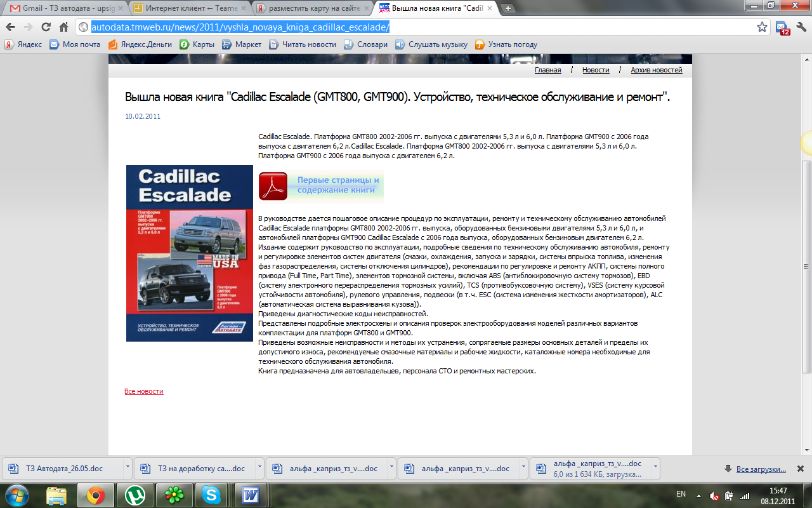Reload the current page
Viewport: 812px width, 508px height.
coord(46,27)
